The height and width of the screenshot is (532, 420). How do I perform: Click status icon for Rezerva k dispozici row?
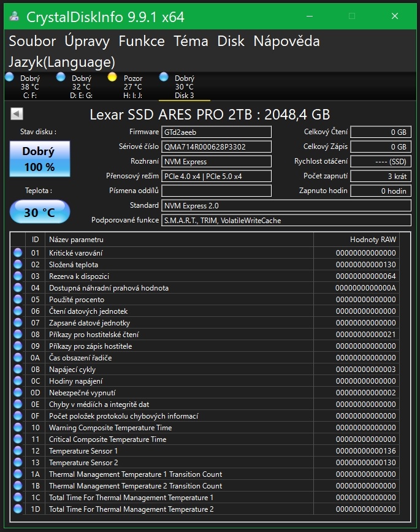tap(18, 276)
